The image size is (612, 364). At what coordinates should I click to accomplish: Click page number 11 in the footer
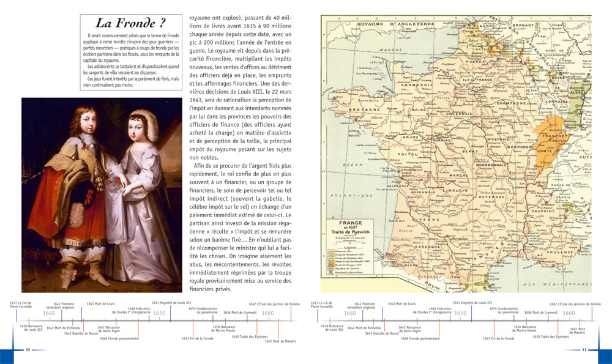(584, 350)
